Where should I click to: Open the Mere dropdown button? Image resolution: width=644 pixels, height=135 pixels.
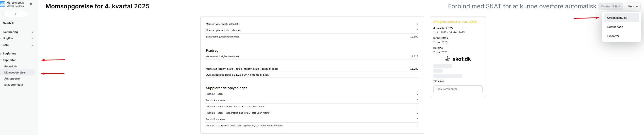(x=633, y=7)
